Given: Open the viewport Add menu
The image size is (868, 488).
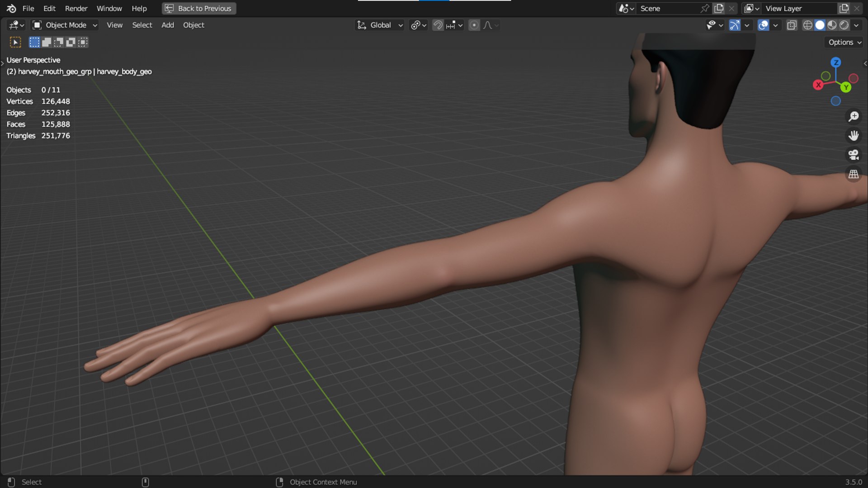Looking at the screenshot, I should (167, 25).
